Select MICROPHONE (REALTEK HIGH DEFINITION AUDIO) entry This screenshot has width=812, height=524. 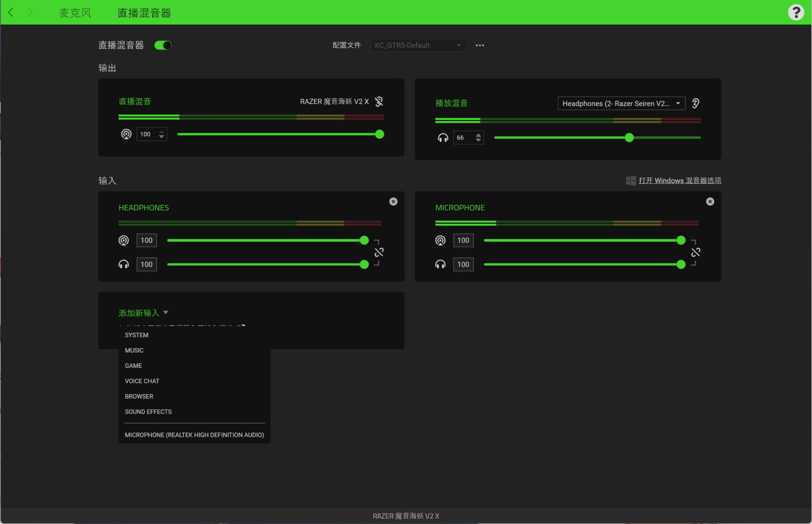click(194, 435)
